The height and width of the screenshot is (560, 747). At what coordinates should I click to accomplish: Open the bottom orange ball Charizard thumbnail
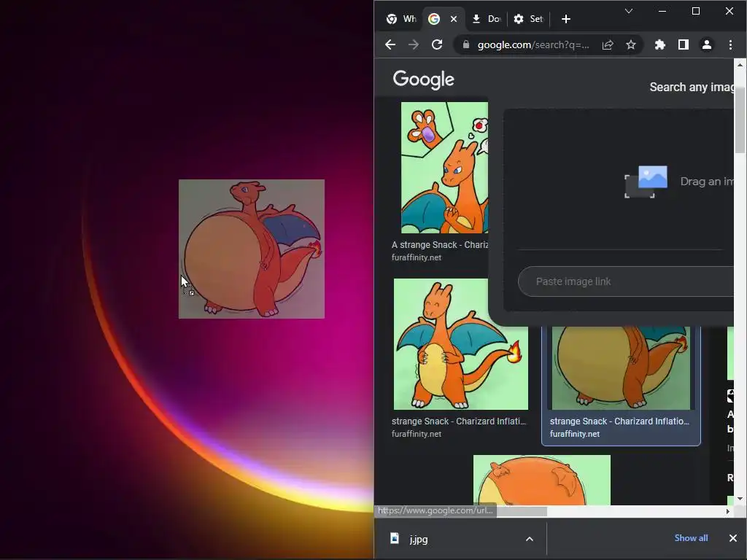(542, 480)
